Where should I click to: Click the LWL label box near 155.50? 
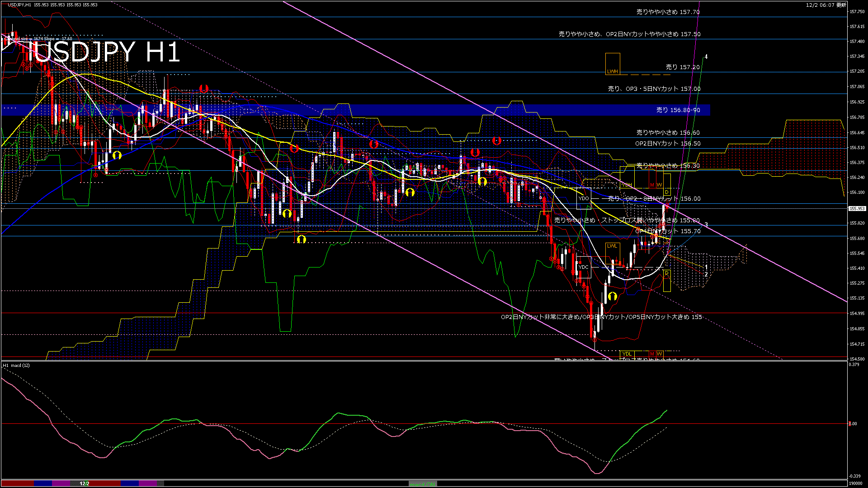click(613, 245)
